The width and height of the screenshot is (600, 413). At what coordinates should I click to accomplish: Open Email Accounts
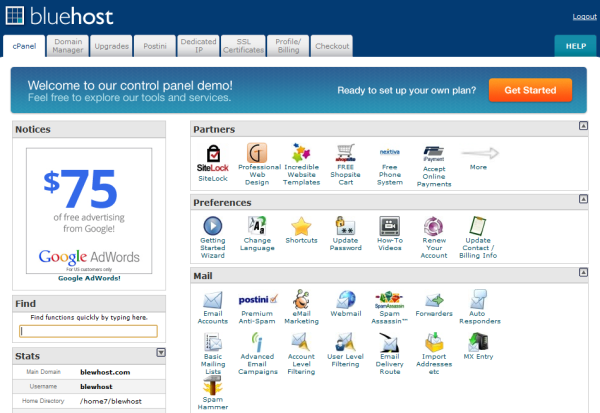coord(213,307)
